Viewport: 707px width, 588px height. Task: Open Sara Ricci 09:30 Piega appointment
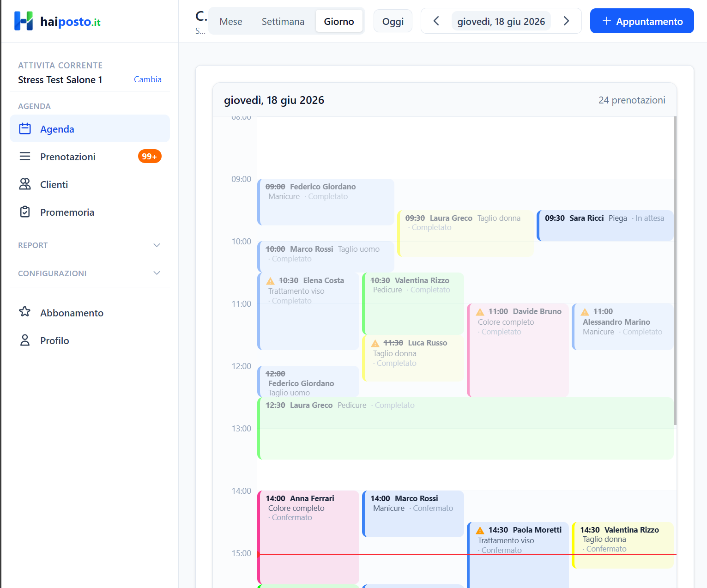(x=605, y=225)
